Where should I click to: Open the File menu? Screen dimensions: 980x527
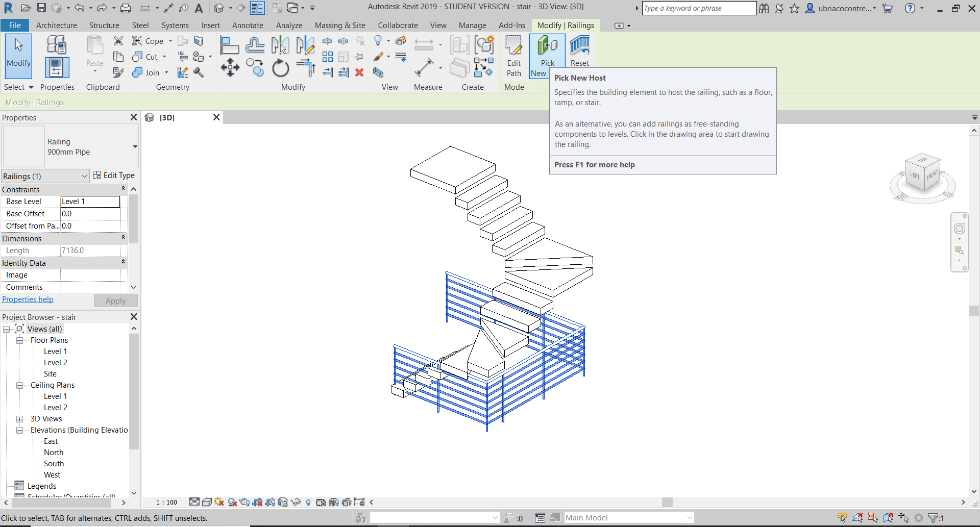[15, 25]
